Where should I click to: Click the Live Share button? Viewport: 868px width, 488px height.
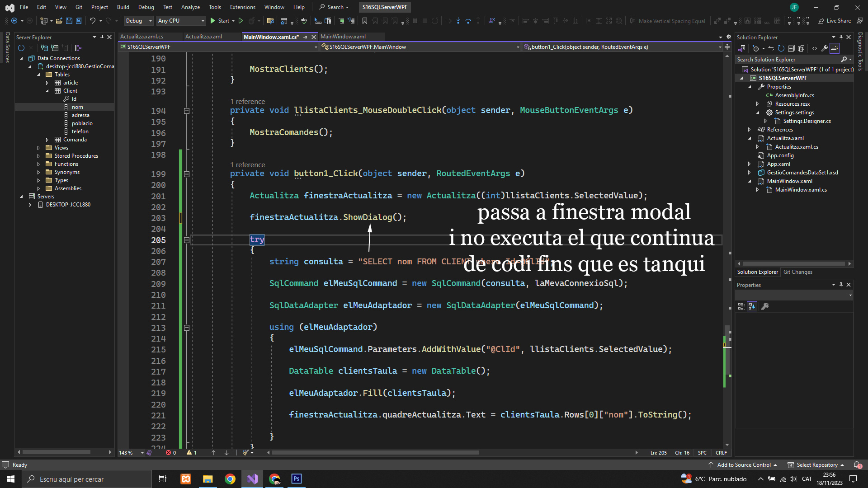[834, 21]
